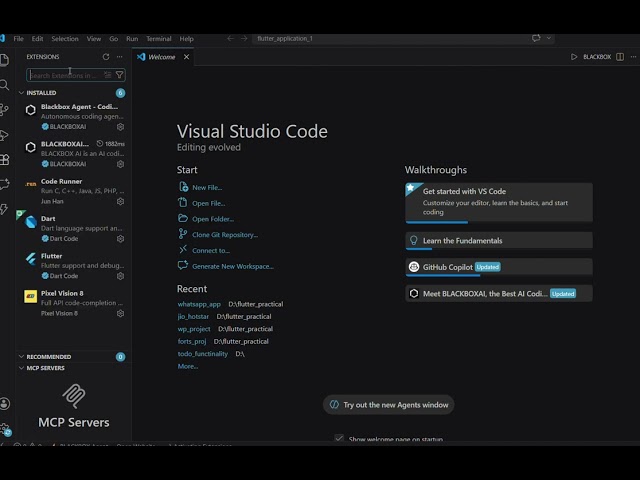Open the Edit menu
The image size is (640, 480).
(x=37, y=39)
